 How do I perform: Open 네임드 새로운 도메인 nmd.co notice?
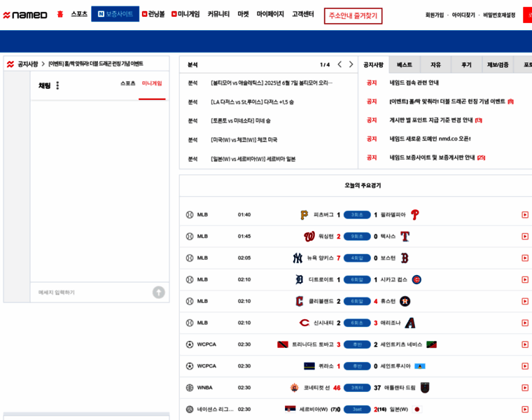pyautogui.click(x=430, y=139)
